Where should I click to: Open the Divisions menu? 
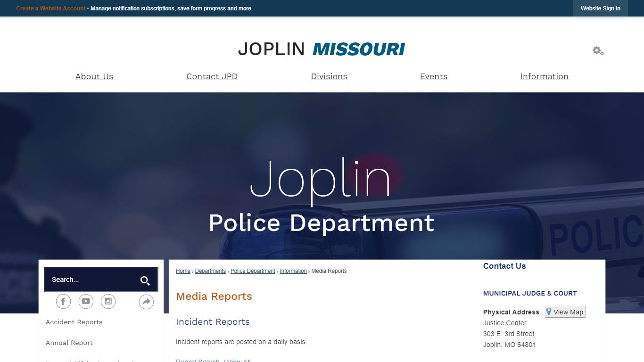pyautogui.click(x=329, y=76)
